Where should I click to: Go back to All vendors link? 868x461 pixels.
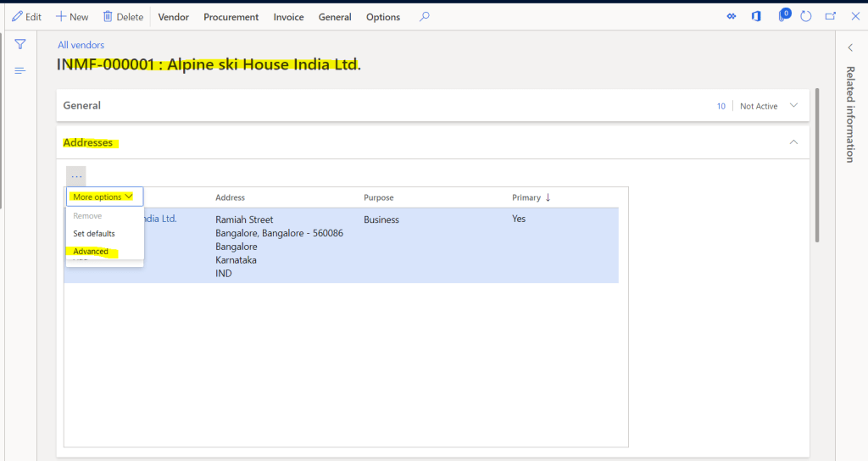[81, 45]
